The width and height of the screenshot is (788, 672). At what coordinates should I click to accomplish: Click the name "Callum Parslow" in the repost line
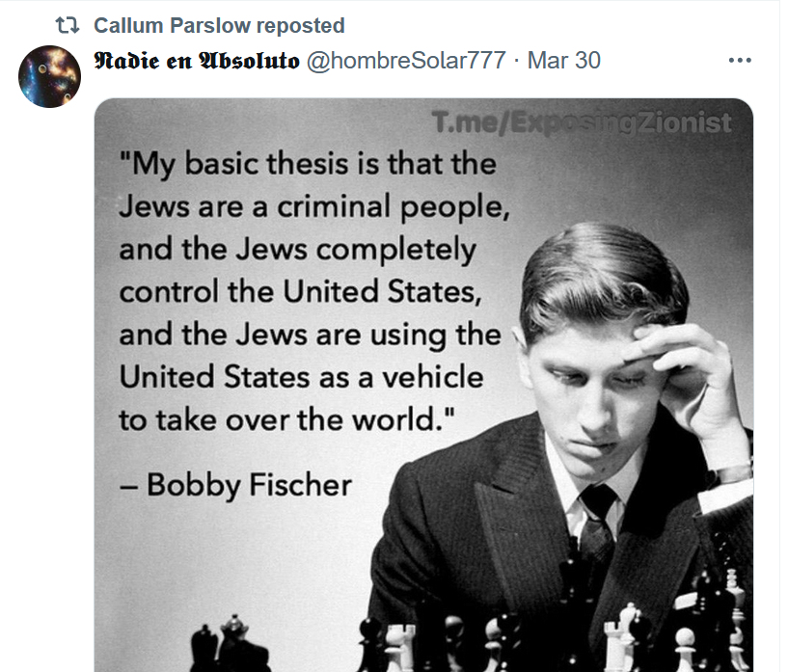pyautogui.click(x=170, y=25)
